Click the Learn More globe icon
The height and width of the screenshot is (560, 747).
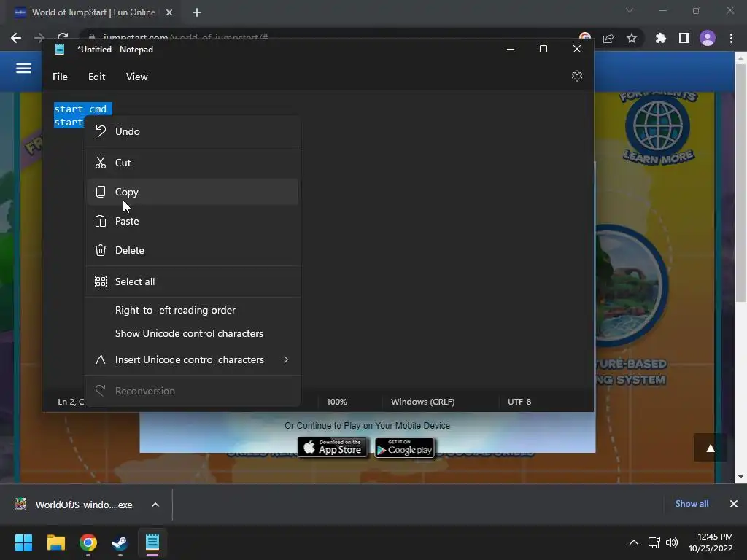[x=657, y=126]
